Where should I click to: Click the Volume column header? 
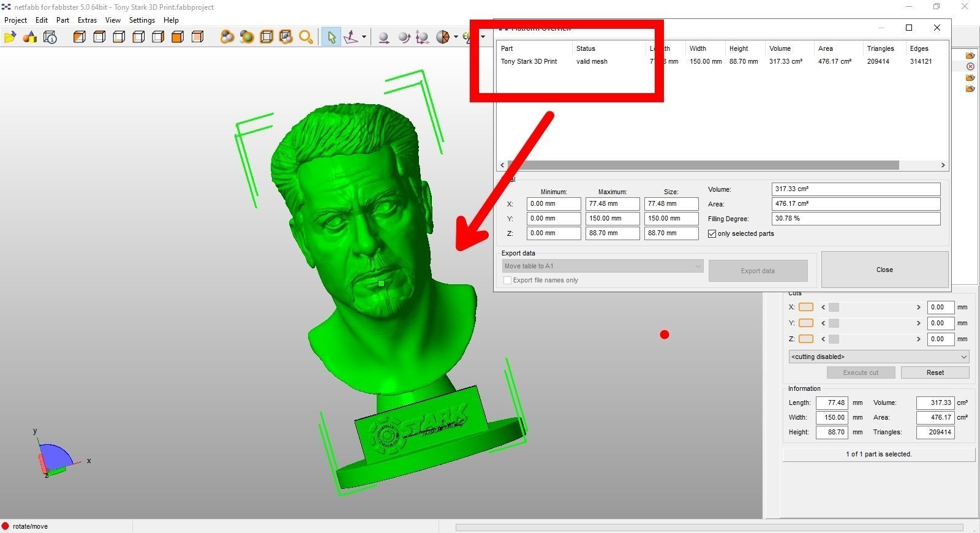789,48
